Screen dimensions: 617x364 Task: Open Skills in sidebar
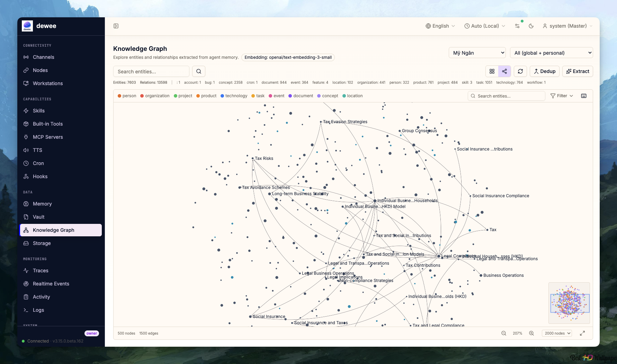[x=61, y=111]
